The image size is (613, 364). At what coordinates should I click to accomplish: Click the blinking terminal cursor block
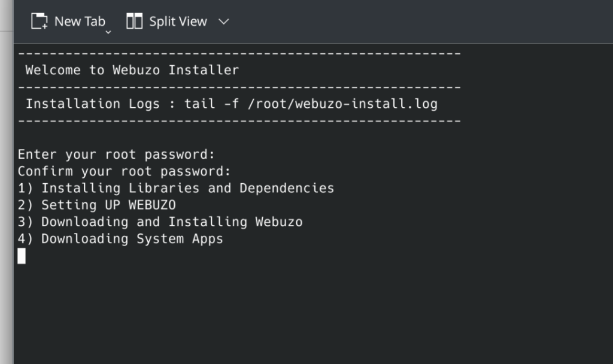pos(22,256)
